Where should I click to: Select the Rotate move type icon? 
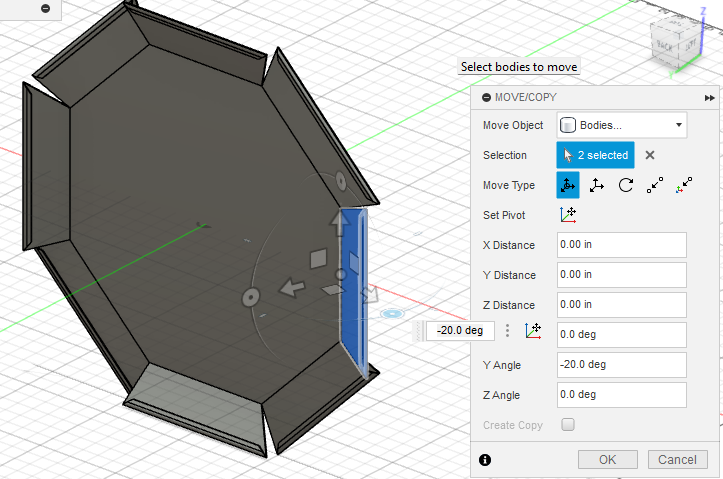tap(626, 185)
